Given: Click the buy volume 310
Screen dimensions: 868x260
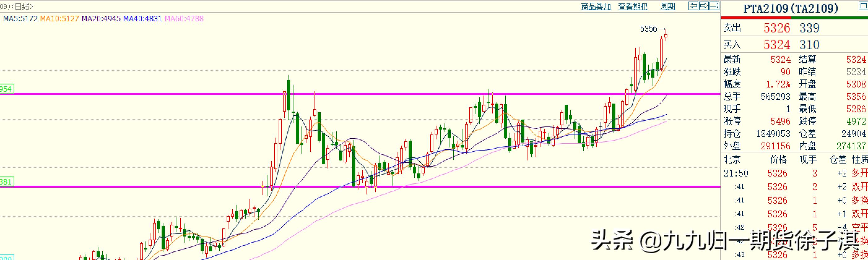Looking at the screenshot, I should [809, 45].
